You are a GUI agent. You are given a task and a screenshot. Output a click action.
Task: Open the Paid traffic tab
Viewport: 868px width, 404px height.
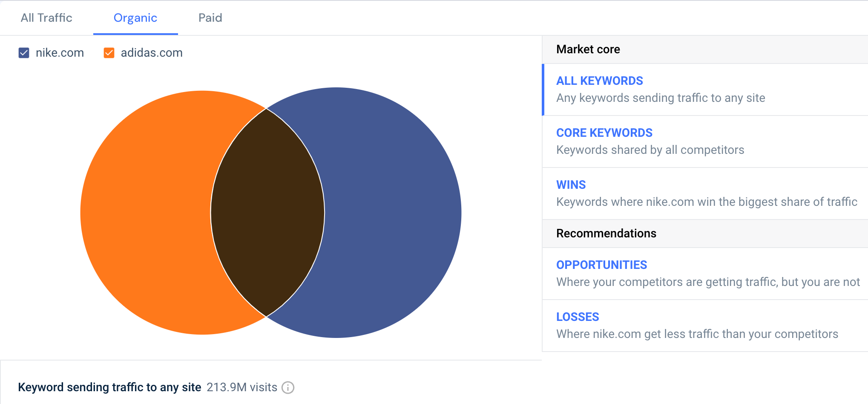coord(210,18)
